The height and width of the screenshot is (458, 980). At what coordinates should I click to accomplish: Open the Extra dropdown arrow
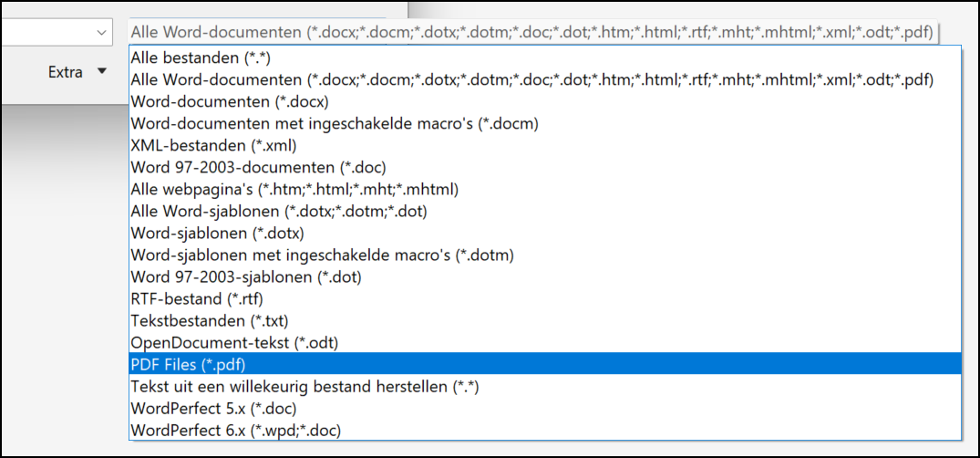click(x=102, y=72)
